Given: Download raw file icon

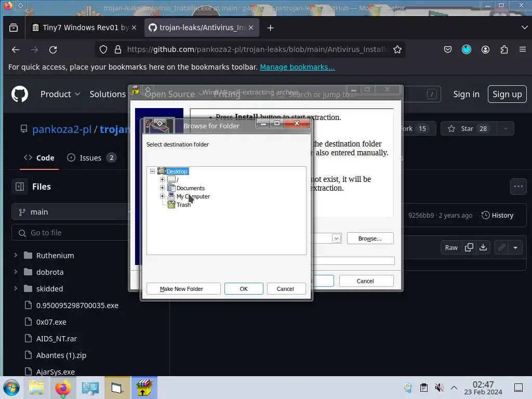Looking at the screenshot, I should point(483,247).
